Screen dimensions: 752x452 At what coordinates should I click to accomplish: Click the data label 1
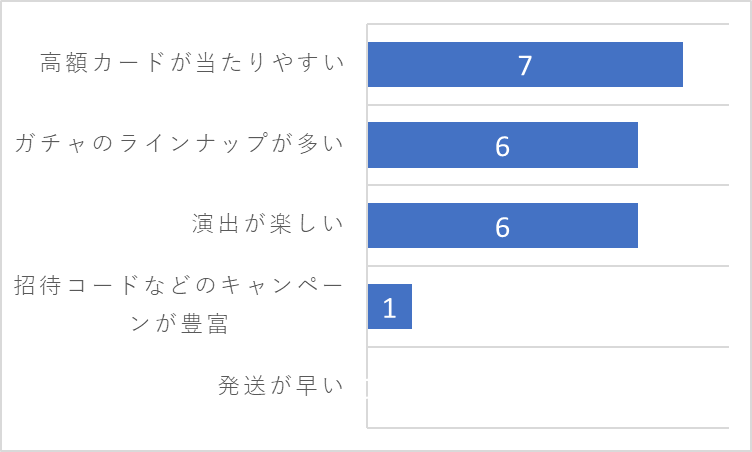pyautogui.click(x=389, y=307)
